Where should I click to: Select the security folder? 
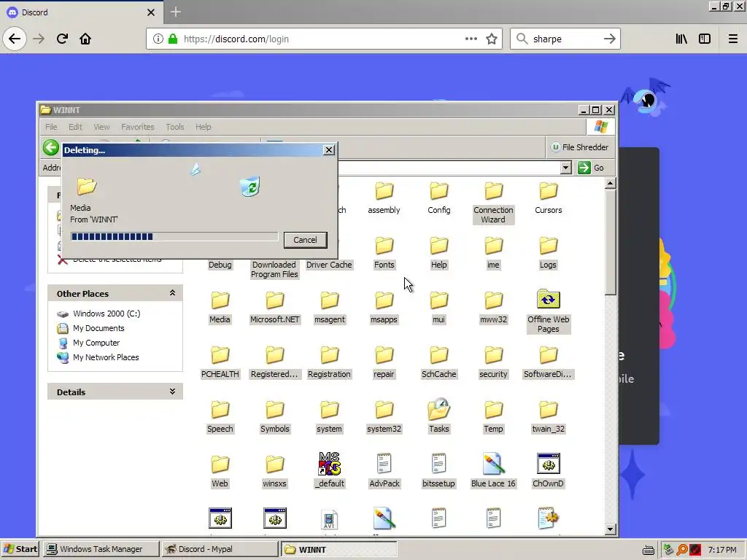[493, 362]
